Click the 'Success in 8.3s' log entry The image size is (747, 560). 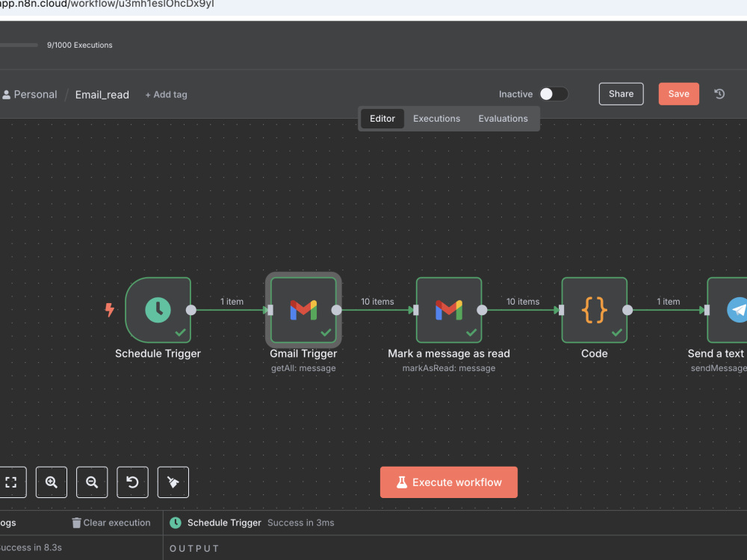coord(31,547)
